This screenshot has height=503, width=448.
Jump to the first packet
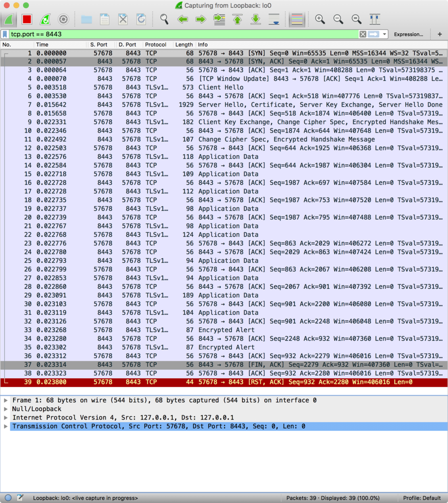pyautogui.click(x=237, y=20)
